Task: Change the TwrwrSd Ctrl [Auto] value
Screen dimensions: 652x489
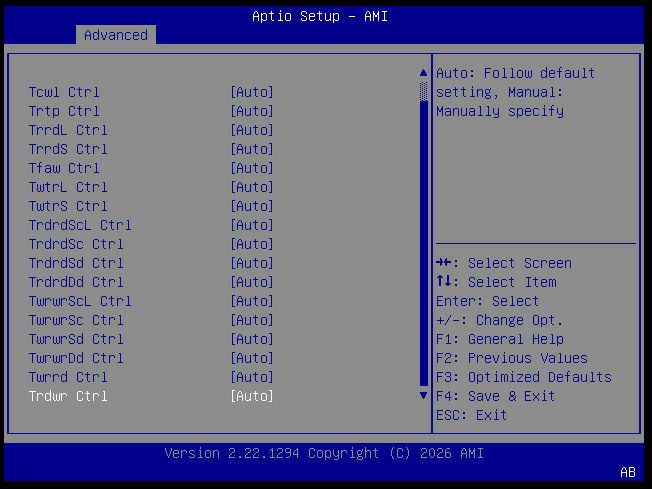Action: coord(252,339)
